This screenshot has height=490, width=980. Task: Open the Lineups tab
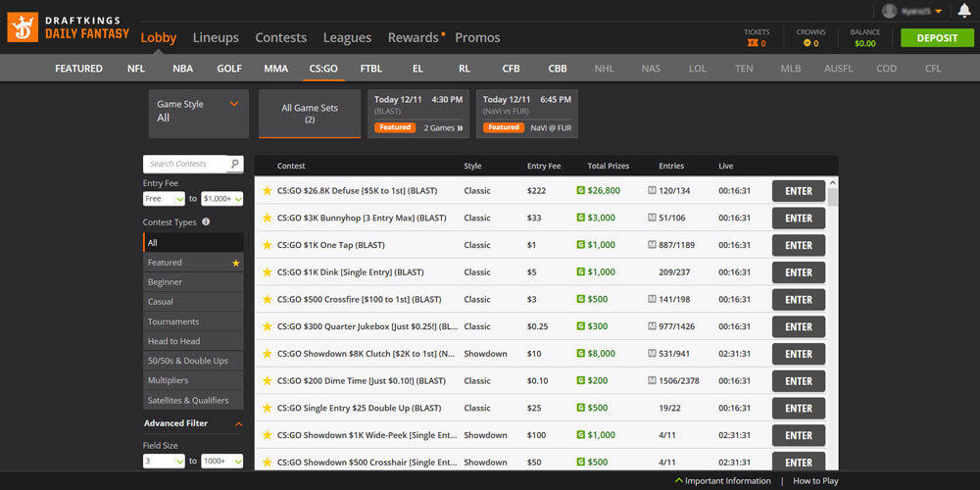[x=216, y=37]
